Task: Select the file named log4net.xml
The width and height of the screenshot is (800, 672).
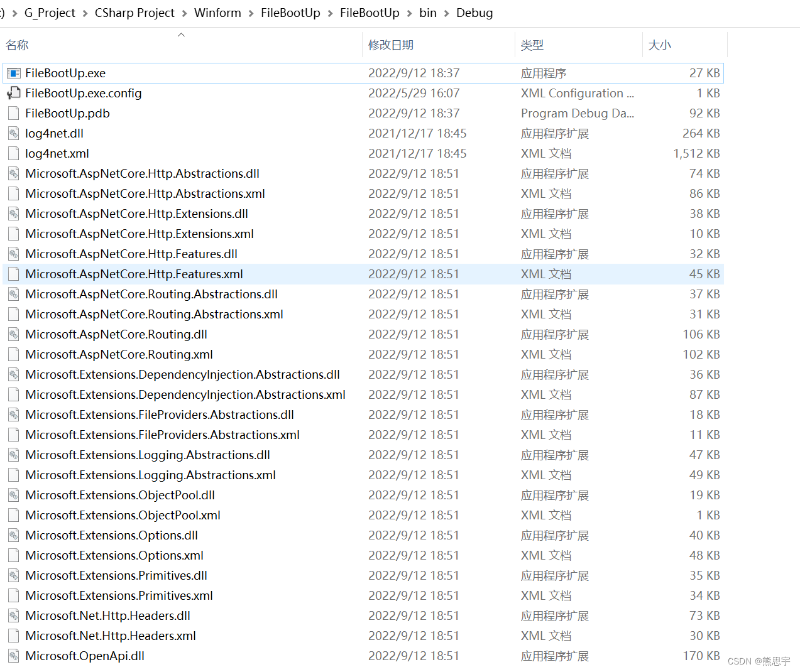Action: tap(57, 154)
